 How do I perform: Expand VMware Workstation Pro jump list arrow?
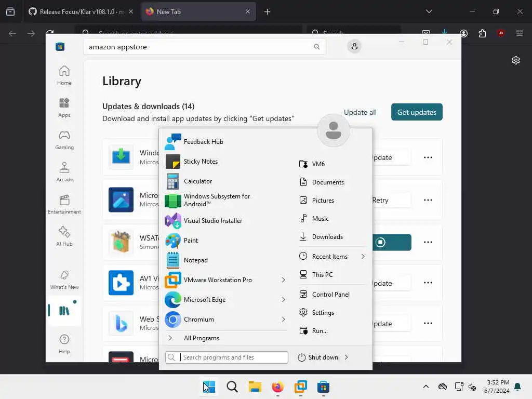coord(283,280)
